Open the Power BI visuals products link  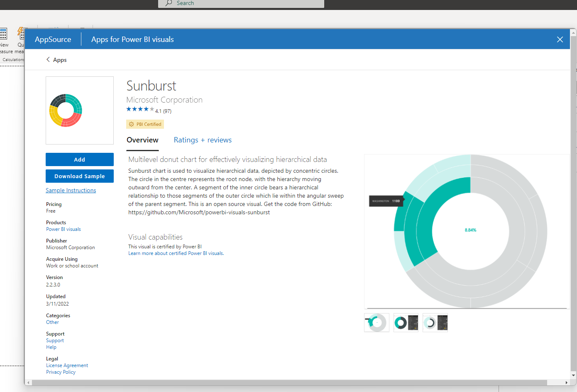[x=64, y=229]
